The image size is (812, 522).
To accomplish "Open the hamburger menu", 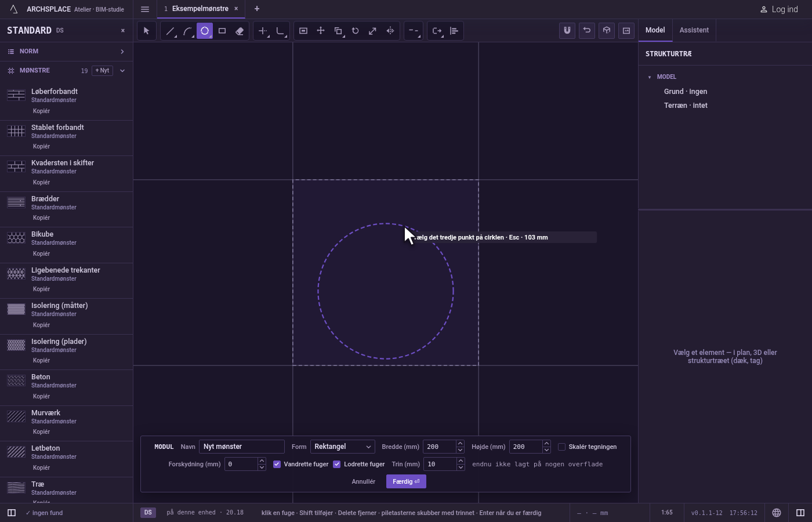I will pos(145,9).
